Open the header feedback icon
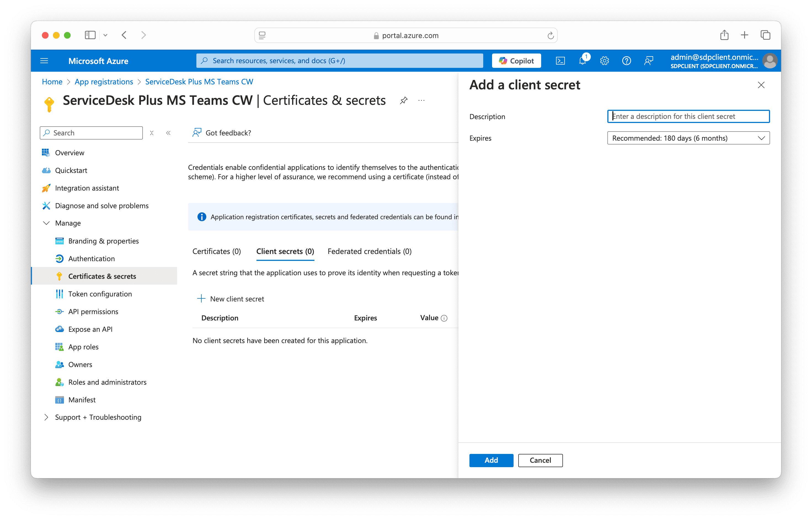The width and height of the screenshot is (812, 519). 648,61
